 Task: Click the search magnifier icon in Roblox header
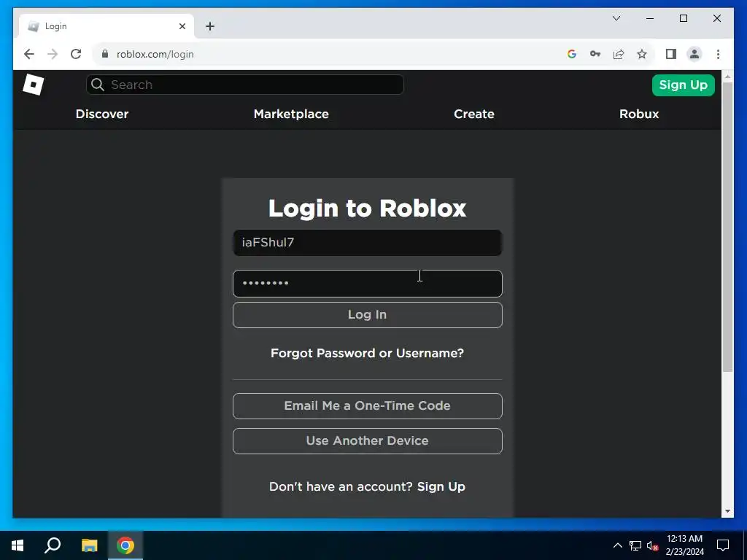98,85
